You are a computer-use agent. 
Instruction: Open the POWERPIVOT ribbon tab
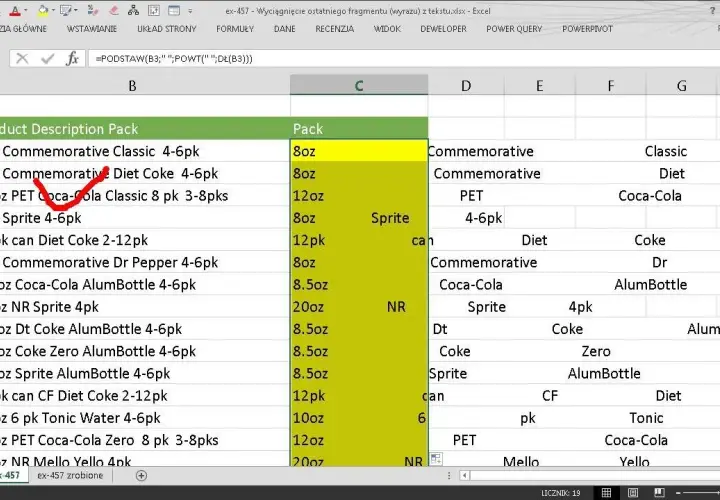(587, 29)
